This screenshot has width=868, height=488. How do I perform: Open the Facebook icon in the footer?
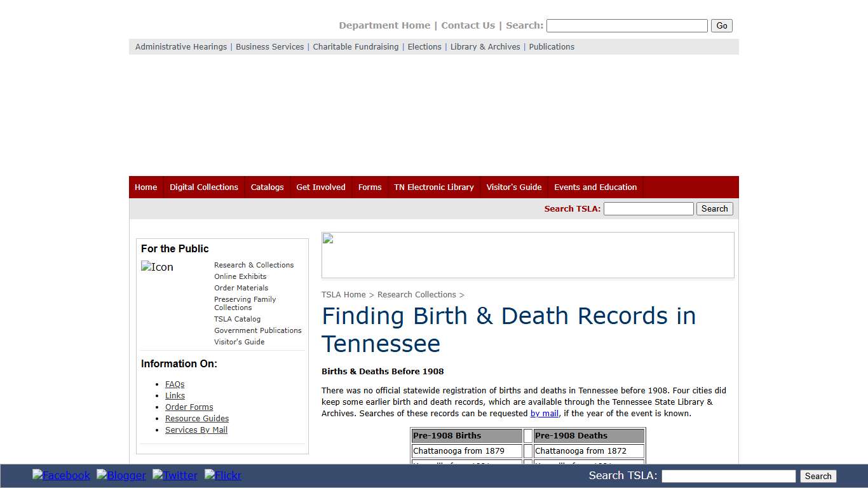coord(61,475)
